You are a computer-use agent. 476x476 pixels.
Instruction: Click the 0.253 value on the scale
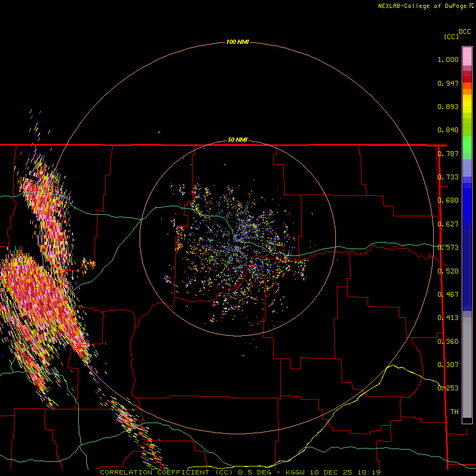click(x=448, y=388)
